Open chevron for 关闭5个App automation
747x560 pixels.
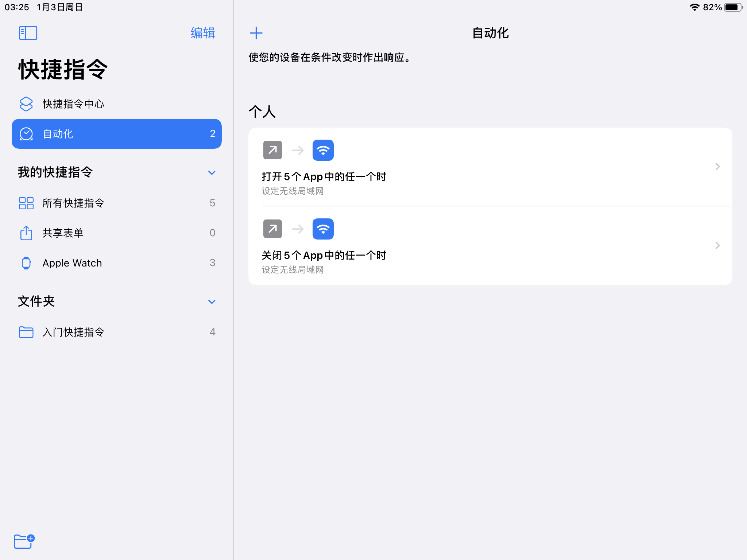717,245
